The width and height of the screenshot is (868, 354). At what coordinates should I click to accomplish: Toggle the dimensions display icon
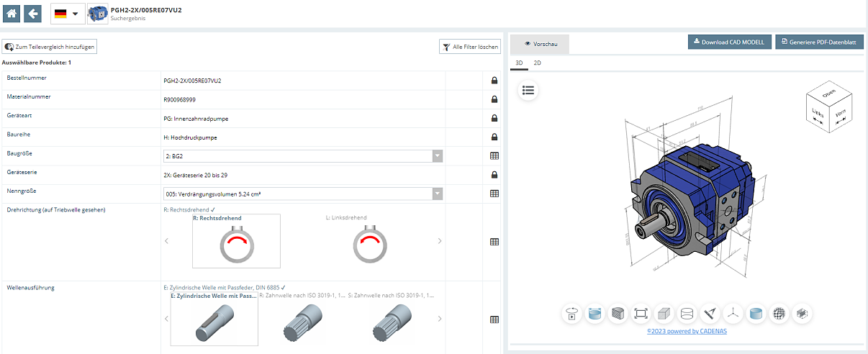(595, 314)
